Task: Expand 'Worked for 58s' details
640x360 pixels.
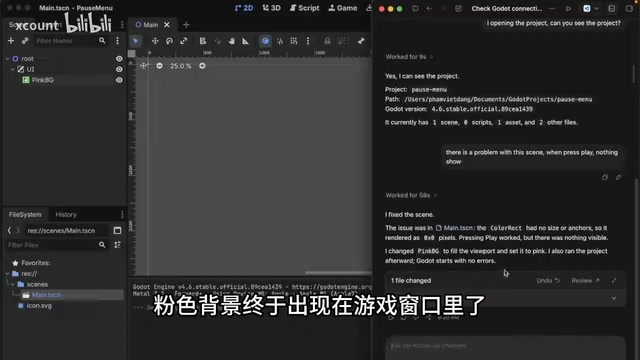Action: (411, 195)
